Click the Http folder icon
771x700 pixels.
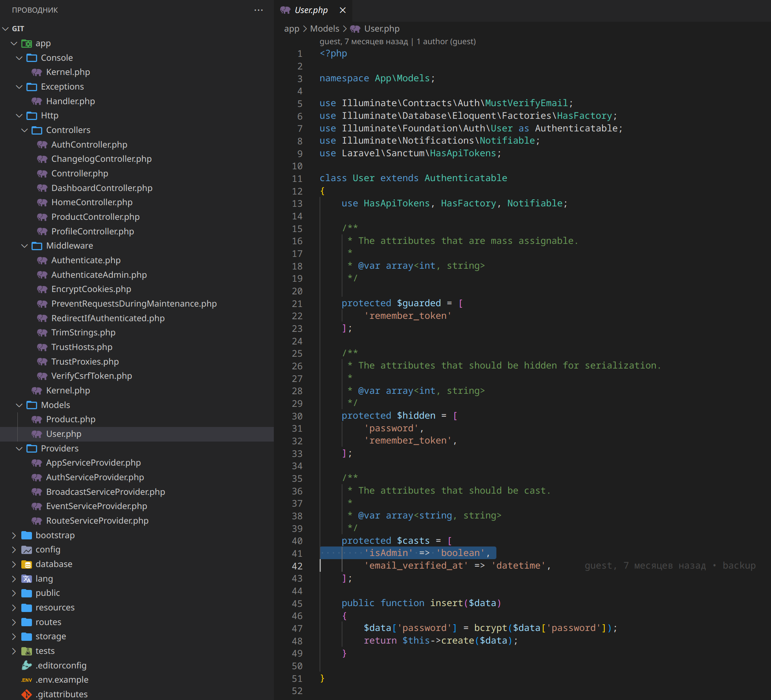click(x=32, y=116)
